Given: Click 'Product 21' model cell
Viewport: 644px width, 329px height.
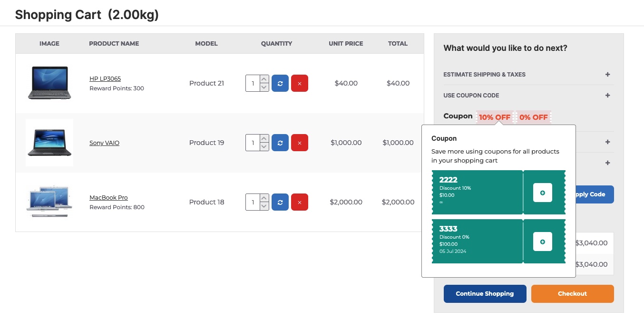Looking at the screenshot, I should tap(206, 83).
